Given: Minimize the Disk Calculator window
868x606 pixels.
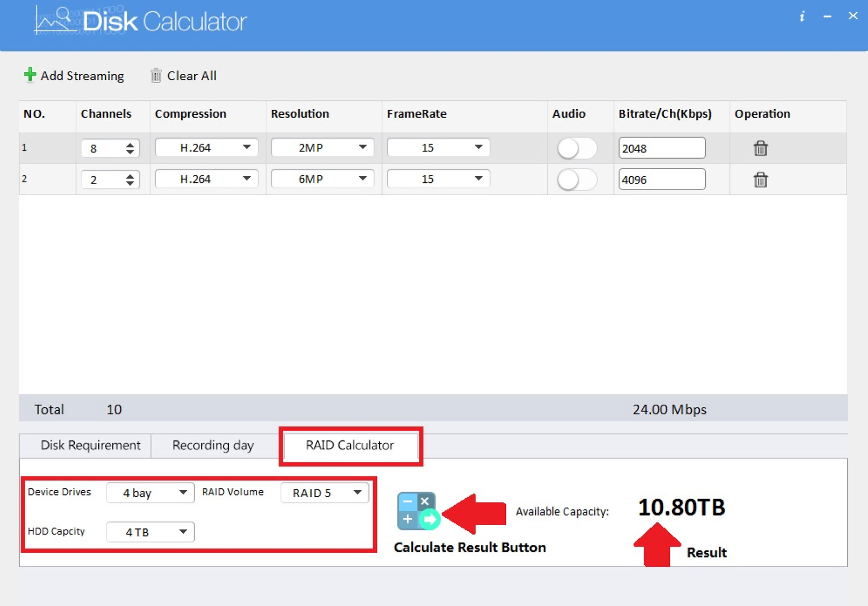Looking at the screenshot, I should pos(827,17).
